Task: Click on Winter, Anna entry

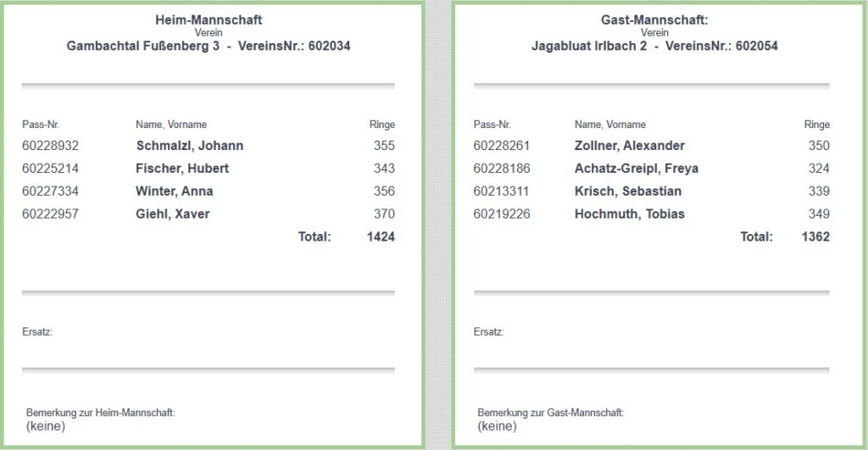Action: point(175,192)
